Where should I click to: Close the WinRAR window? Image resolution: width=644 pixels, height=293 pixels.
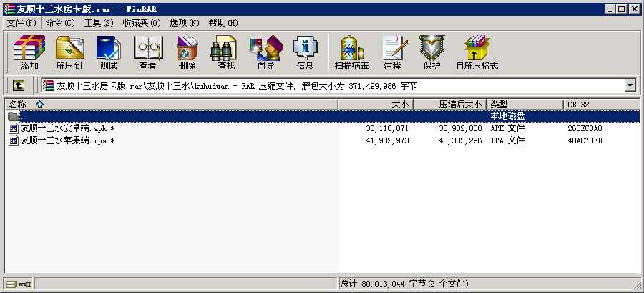pyautogui.click(x=634, y=9)
